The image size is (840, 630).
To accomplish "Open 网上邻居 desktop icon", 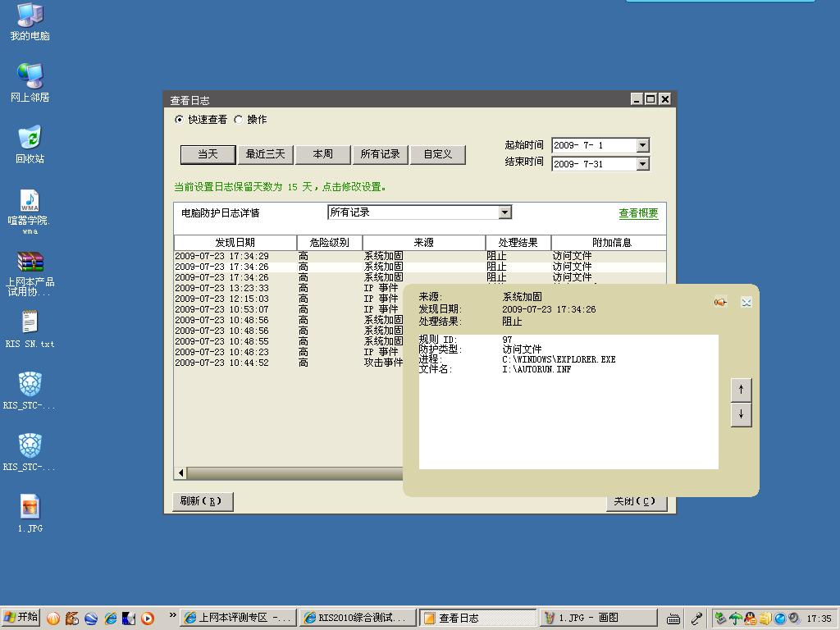I will coord(30,77).
